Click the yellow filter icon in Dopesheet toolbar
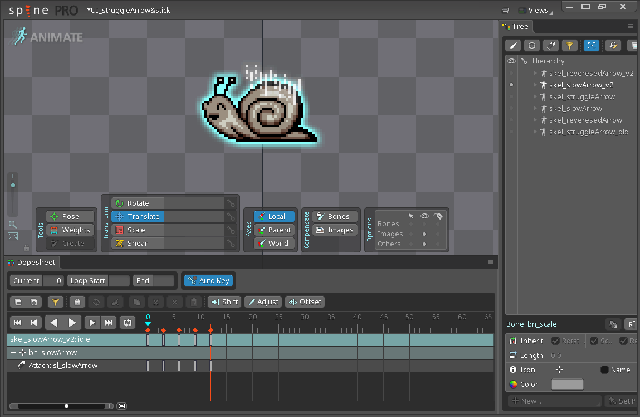Viewport: 640px width, 417px height. pyautogui.click(x=55, y=302)
